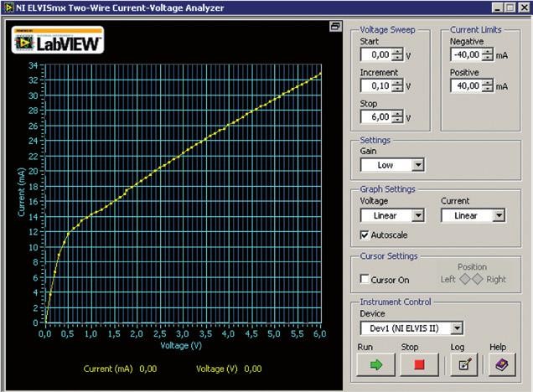This screenshot has width=533, height=392.
Task: Open the Log button with pencil icon
Action: 464,365
